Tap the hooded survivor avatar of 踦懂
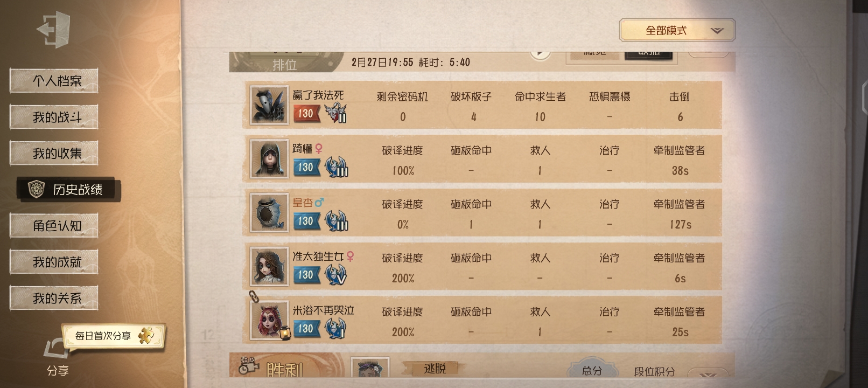 tap(269, 159)
